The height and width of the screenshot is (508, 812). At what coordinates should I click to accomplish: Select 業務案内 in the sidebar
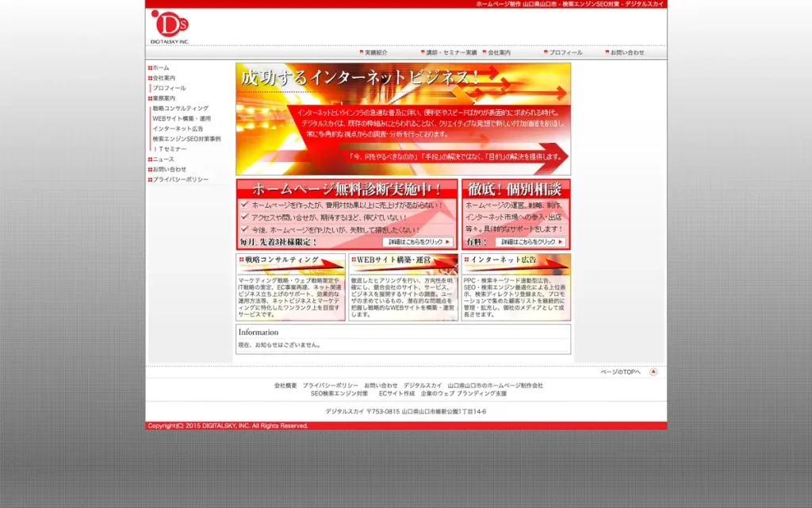pos(163,98)
